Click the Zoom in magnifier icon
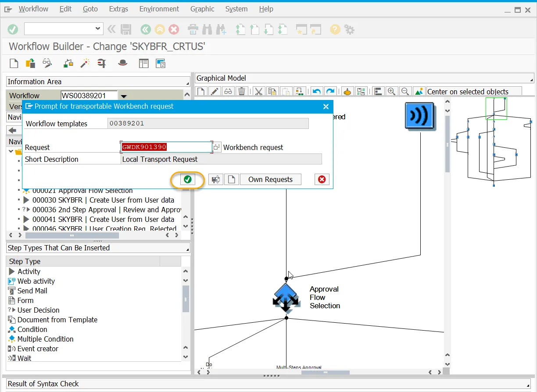 click(x=392, y=91)
